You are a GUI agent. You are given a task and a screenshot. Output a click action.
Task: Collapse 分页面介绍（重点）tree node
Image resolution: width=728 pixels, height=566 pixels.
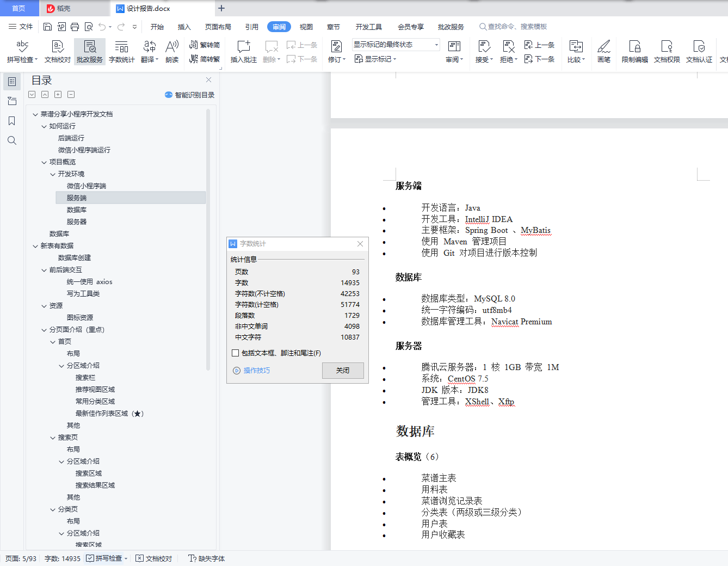[x=44, y=330]
